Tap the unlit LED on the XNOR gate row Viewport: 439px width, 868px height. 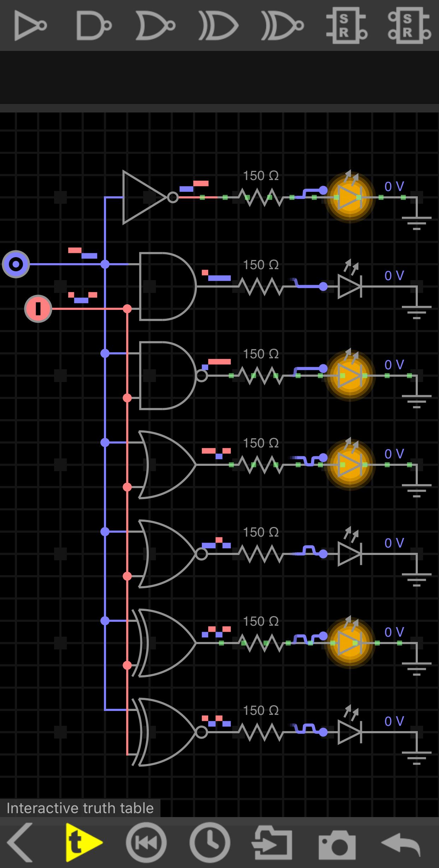350,732
